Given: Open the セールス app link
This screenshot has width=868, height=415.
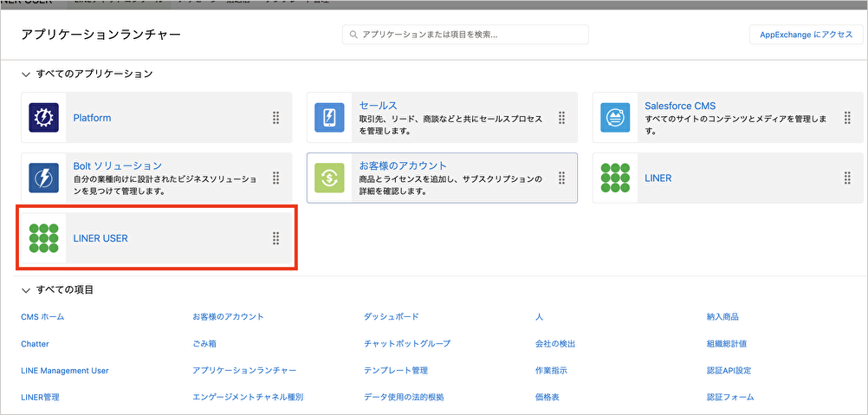Looking at the screenshot, I should (x=378, y=106).
